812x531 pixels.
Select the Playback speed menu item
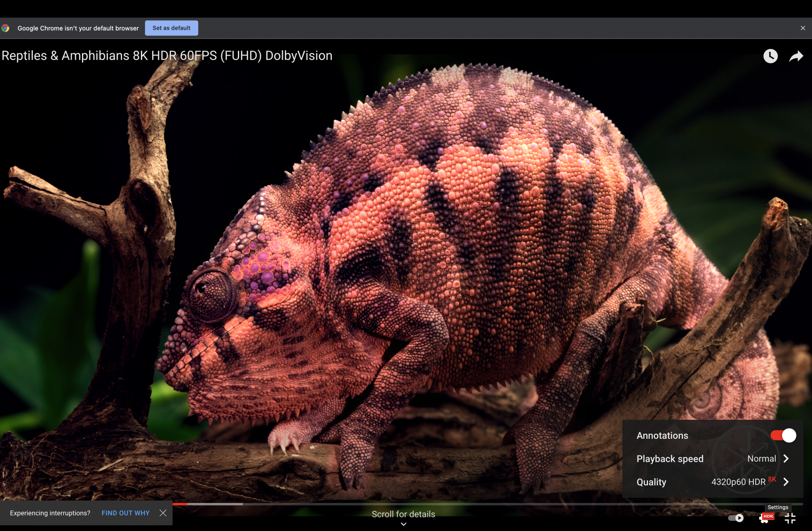(670, 459)
